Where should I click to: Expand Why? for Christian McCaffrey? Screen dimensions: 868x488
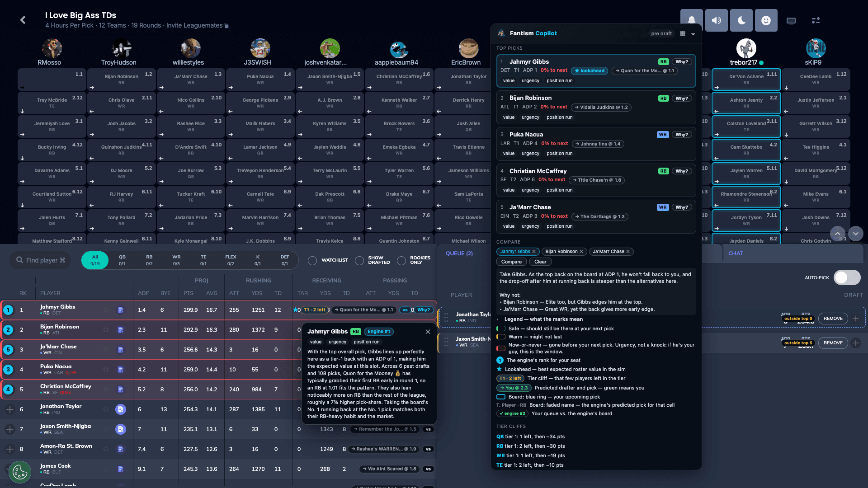(x=682, y=171)
